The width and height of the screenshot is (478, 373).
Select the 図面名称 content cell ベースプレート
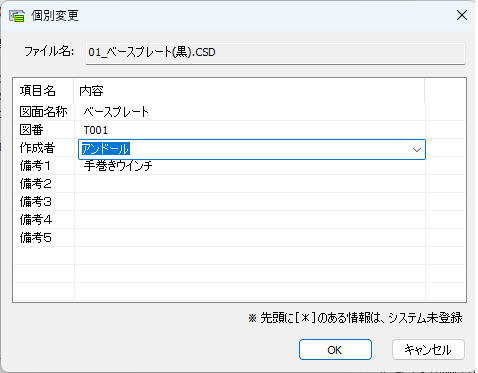(x=250, y=112)
